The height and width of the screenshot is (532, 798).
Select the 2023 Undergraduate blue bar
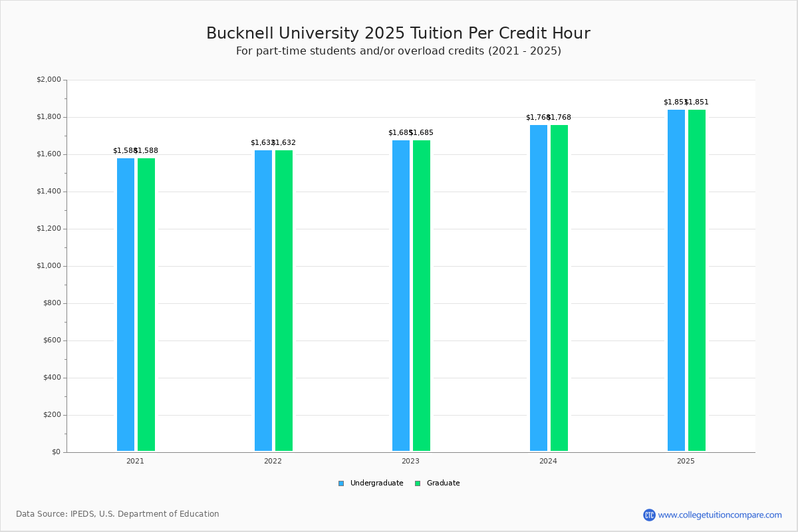401,296
